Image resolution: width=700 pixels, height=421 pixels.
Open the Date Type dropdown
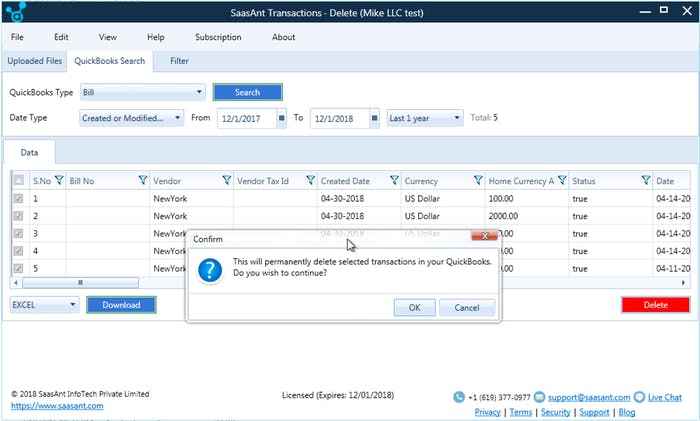pos(178,118)
